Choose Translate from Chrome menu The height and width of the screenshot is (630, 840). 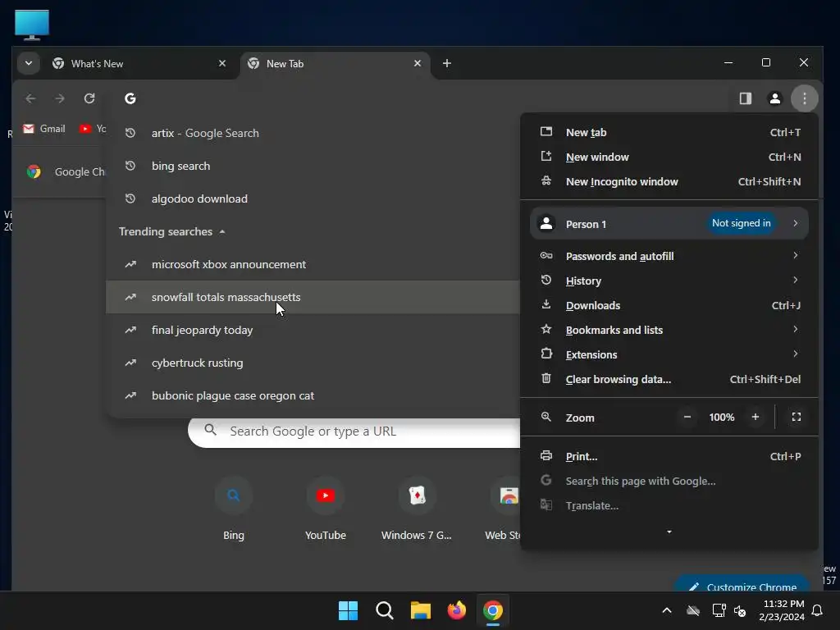669,505
